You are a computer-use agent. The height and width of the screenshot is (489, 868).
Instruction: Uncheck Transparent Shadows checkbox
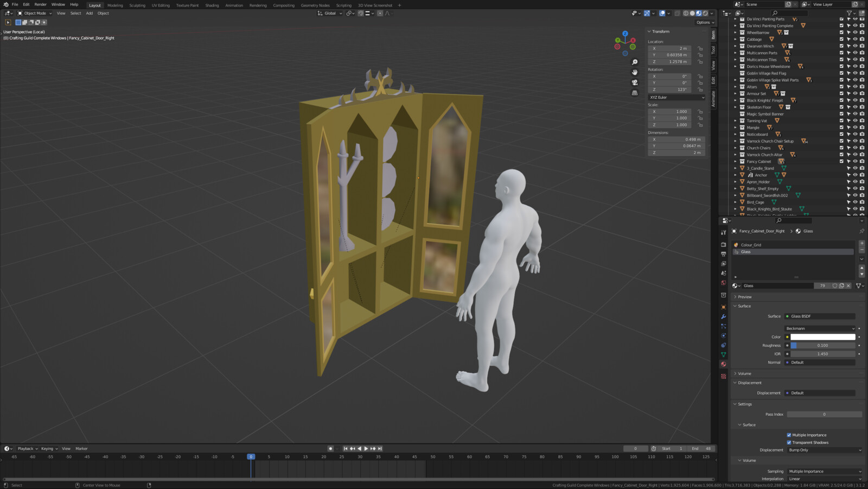pos(789,442)
